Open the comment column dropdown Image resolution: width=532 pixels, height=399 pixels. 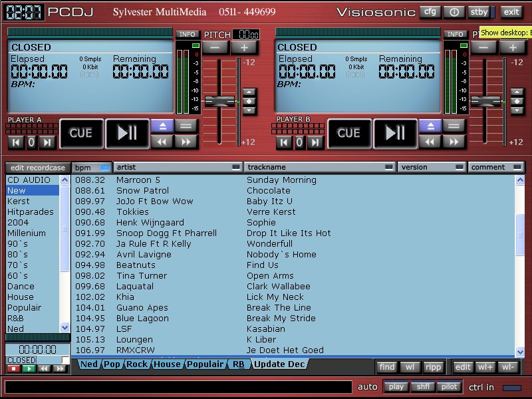[x=517, y=168]
